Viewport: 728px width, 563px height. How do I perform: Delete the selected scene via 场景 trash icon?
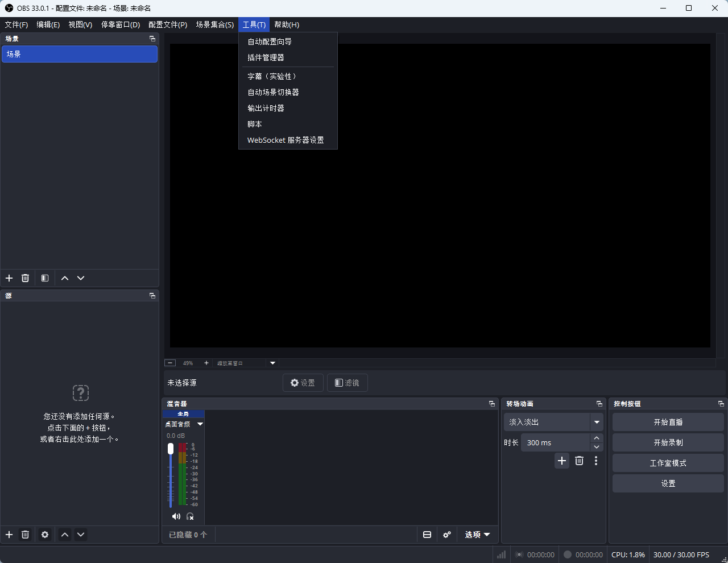(x=25, y=278)
